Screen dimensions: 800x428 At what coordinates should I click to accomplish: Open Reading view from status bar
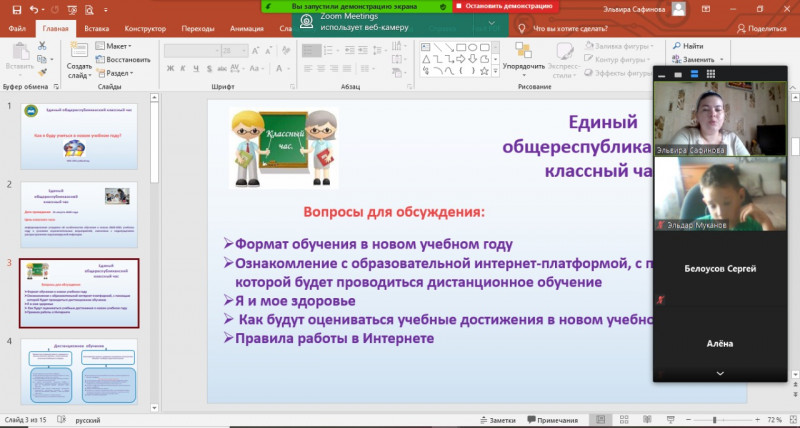(x=648, y=419)
